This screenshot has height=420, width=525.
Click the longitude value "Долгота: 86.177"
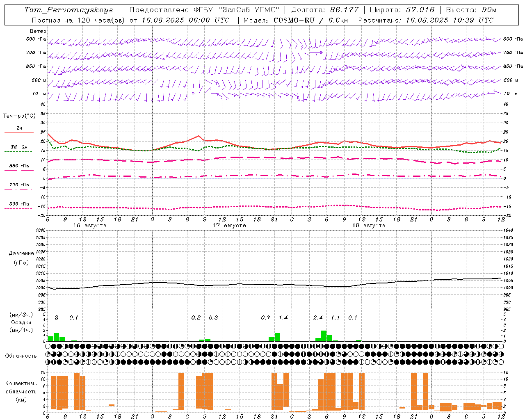(x=325, y=10)
